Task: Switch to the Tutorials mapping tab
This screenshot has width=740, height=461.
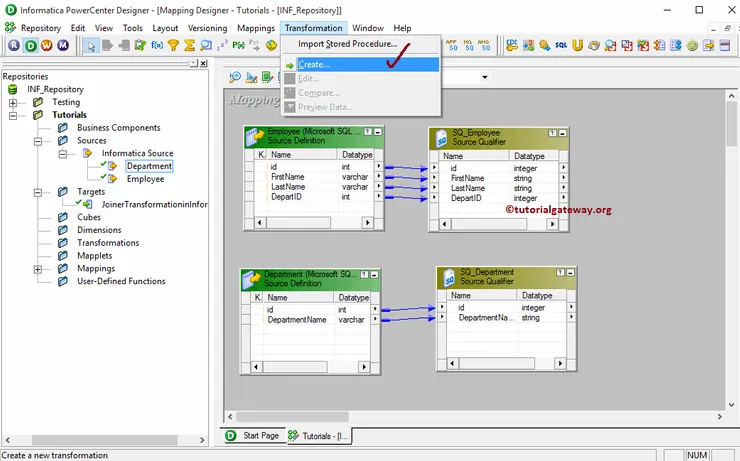Action: [x=319, y=436]
